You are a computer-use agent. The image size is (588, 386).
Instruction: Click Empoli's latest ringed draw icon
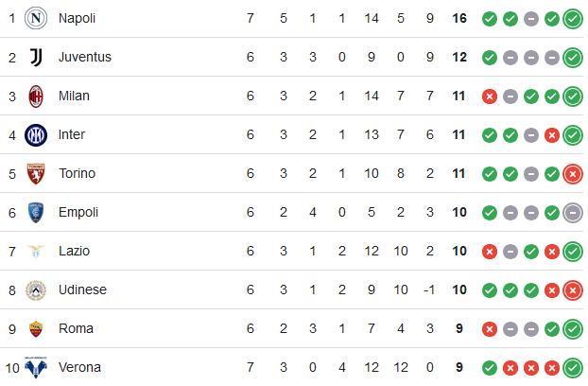point(573,213)
